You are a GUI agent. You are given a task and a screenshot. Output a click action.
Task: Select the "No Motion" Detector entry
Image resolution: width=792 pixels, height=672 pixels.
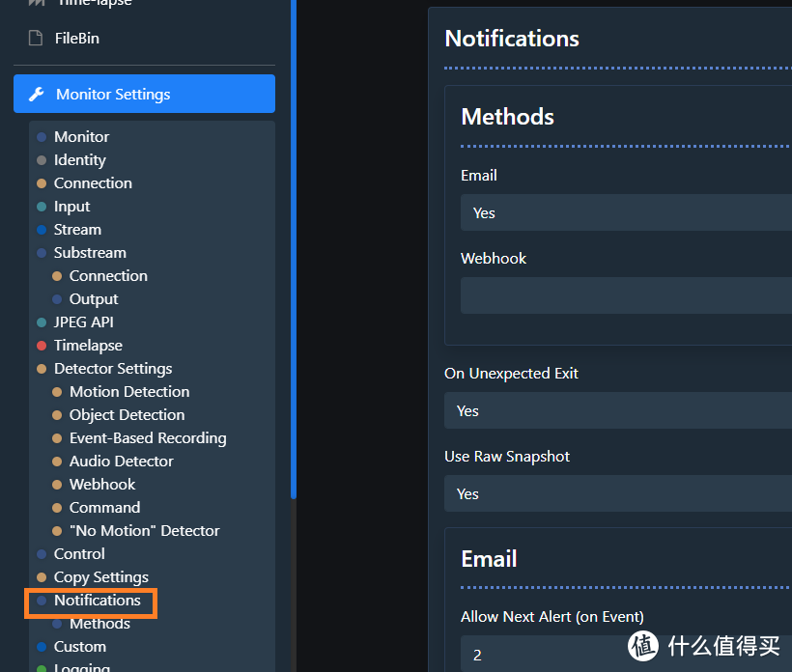click(144, 531)
